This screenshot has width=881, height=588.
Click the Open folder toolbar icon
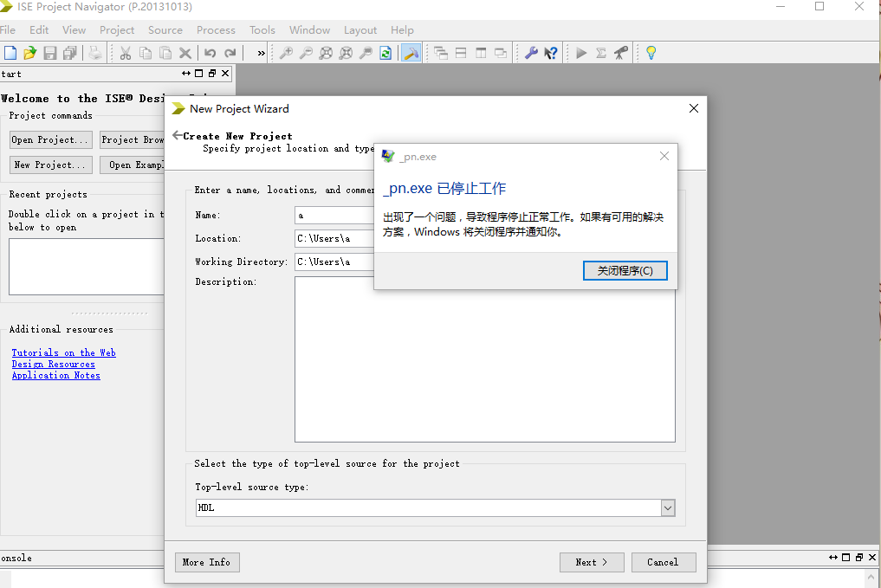point(29,53)
